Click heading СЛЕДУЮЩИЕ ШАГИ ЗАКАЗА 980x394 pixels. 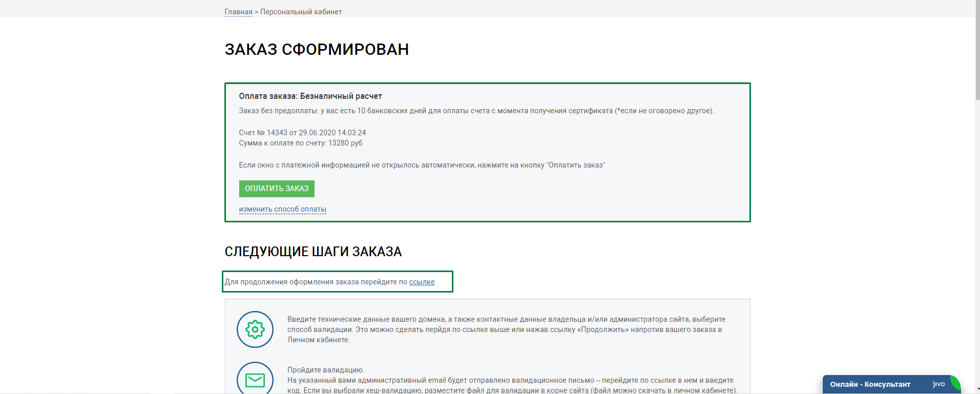coord(313,252)
